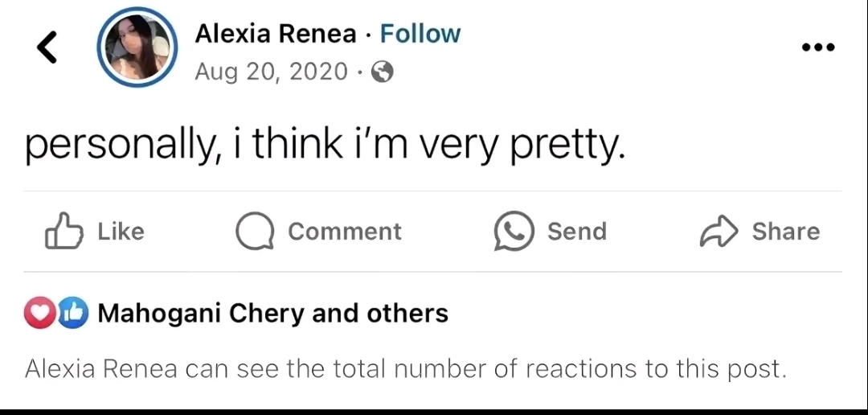Tap the Send chat bubble icon
This screenshot has height=415, width=868.
514,232
